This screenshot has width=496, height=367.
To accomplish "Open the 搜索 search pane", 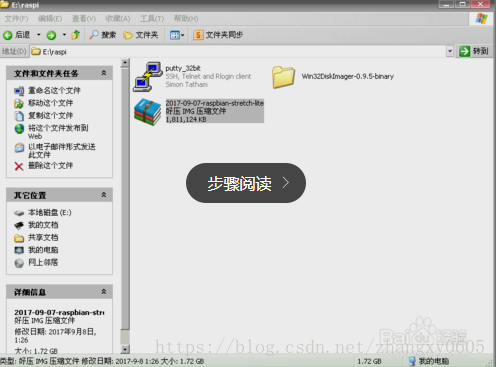I will pyautogui.click(x=103, y=35).
